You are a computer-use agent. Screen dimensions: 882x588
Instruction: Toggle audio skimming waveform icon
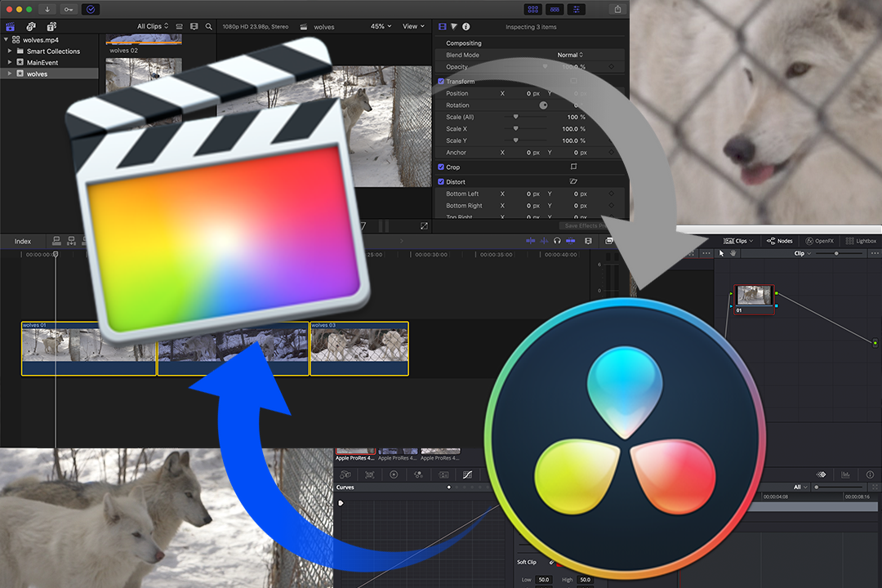pyautogui.click(x=544, y=241)
